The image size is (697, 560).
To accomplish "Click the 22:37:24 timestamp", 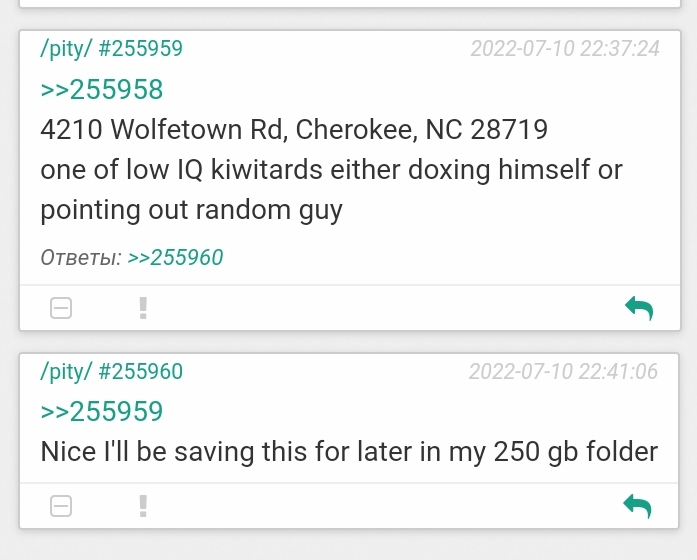I will tap(565, 48).
